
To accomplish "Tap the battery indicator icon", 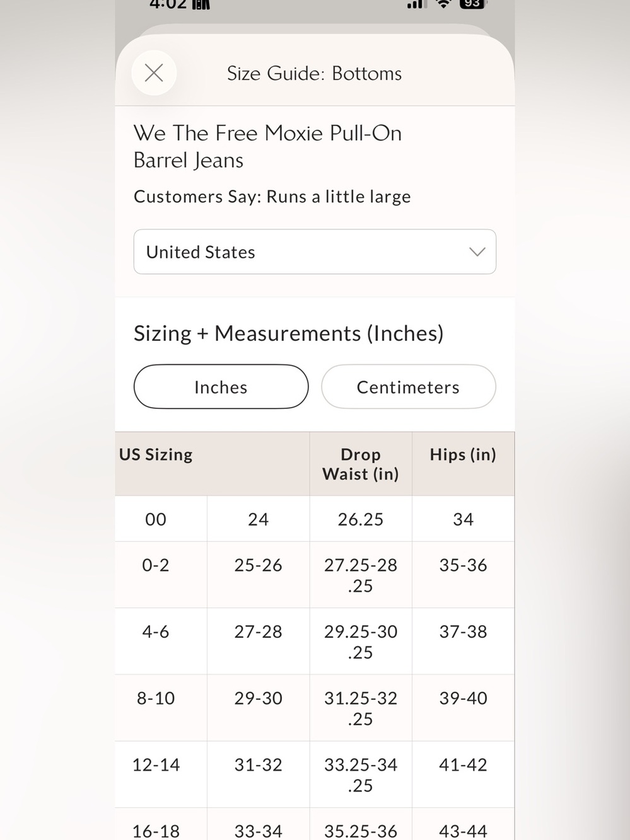I will tap(472, 4).
